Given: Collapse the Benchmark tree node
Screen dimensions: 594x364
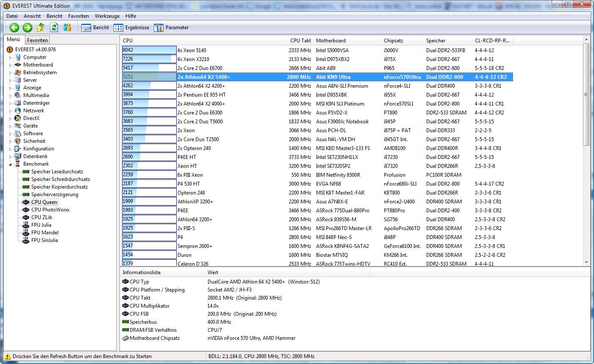Looking at the screenshot, I should click(11, 164).
